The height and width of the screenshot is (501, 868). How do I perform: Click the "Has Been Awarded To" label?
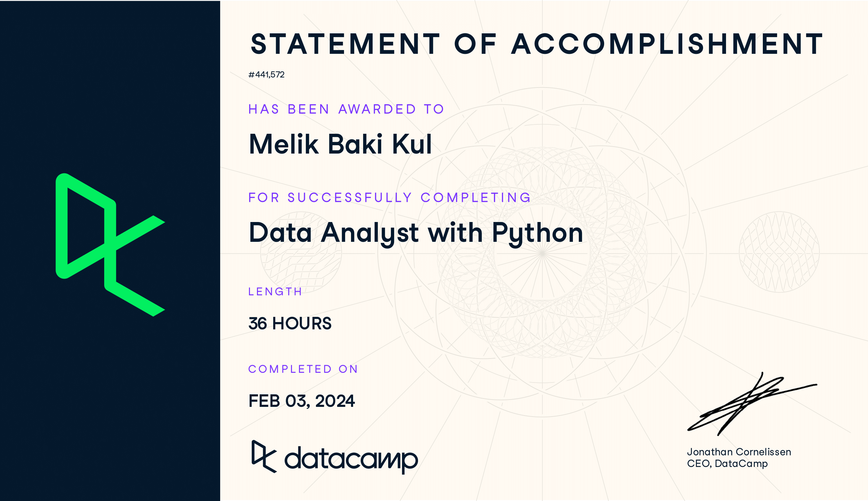point(346,109)
